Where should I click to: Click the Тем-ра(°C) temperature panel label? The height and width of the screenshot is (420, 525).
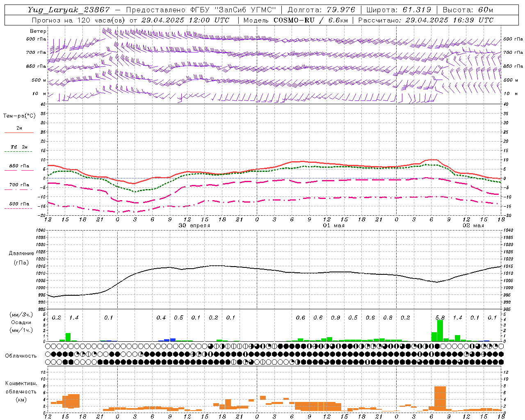(x=19, y=116)
